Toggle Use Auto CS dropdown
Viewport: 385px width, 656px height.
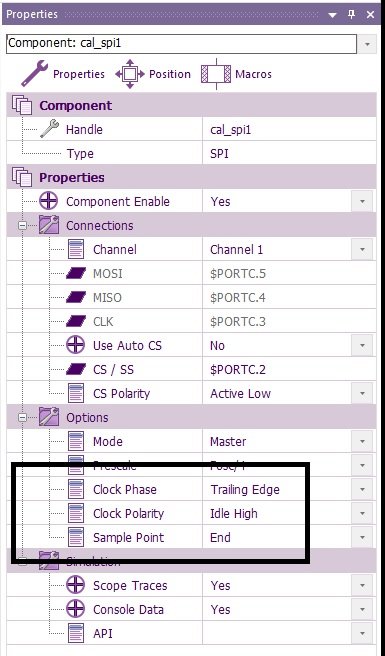tap(362, 346)
